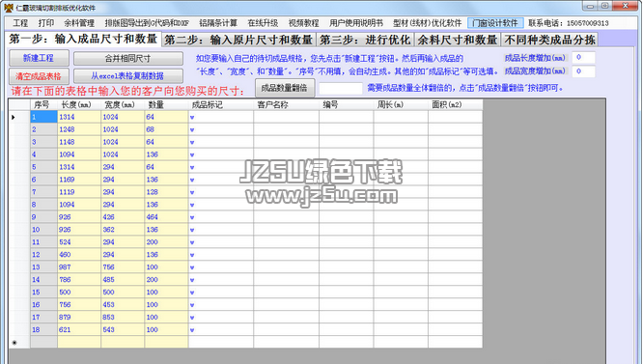This screenshot has width=643, height=364.
Task: Open 成品标记 dropdown in row 1
Action: click(192, 118)
